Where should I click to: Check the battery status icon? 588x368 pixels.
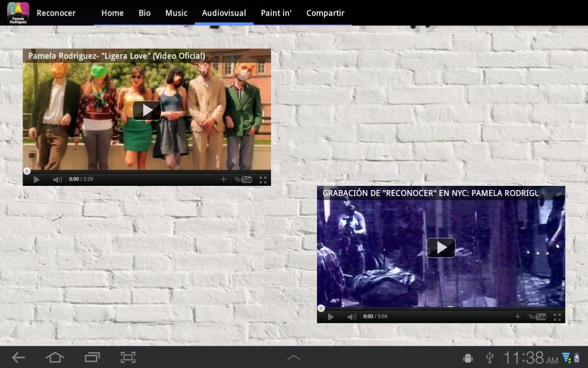point(577,358)
